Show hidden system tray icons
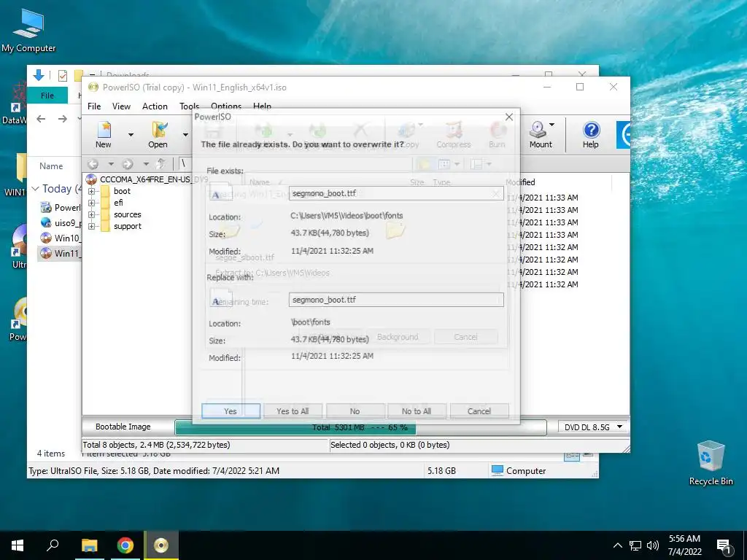This screenshot has height=560, width=747. [x=617, y=545]
